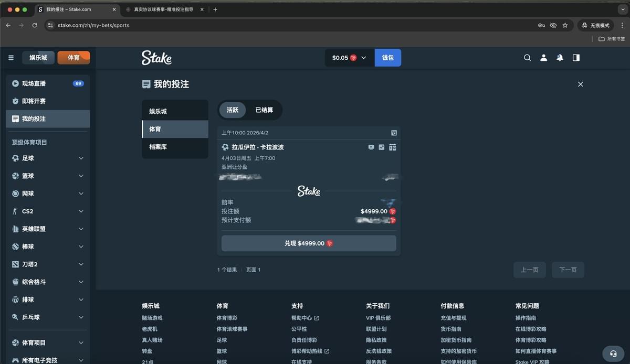Click the 无痕模式 incognito indicator
630x364 pixels.
click(x=596, y=25)
